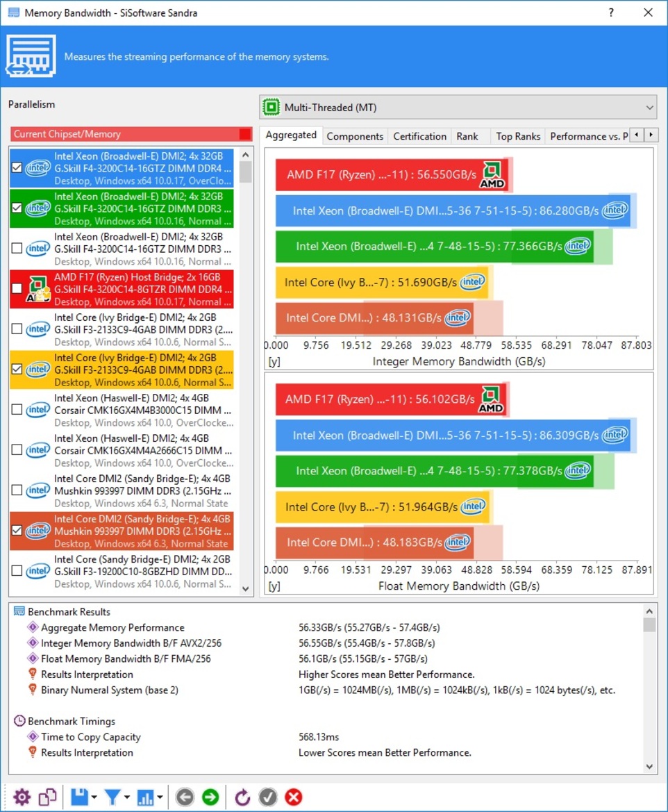This screenshot has width=668, height=812.
Task: Expand the dropdown arrow next to the chart icon
Action: point(160,797)
